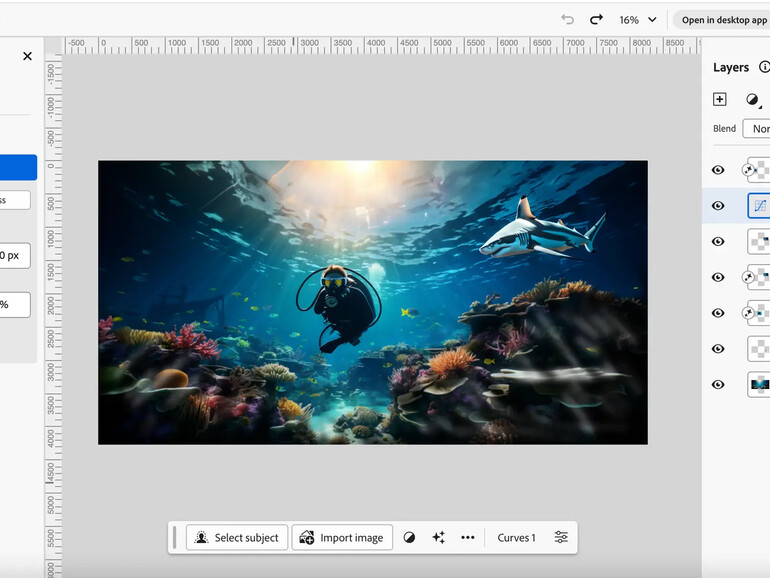
Task: Click the scuba diver in the canvas
Action: (339, 307)
